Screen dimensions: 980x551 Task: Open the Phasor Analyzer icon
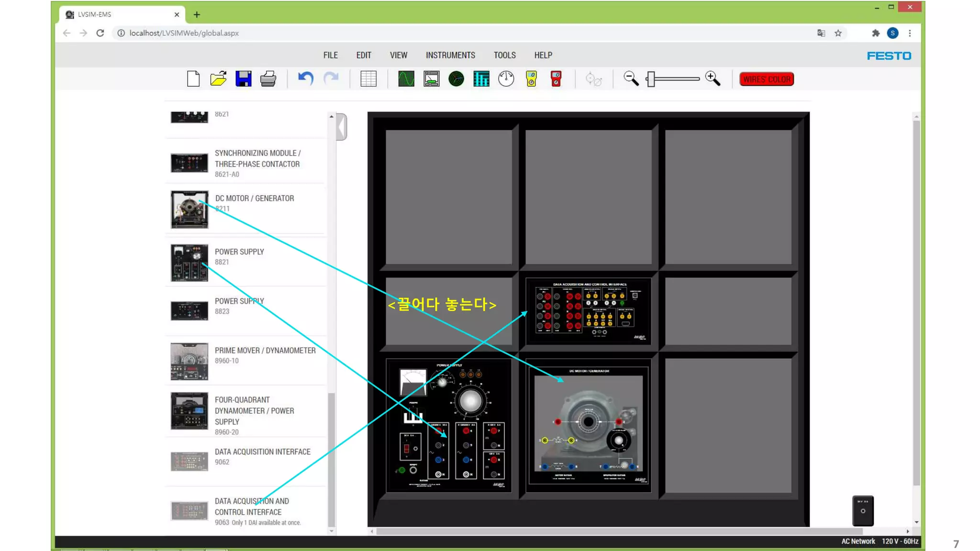click(456, 79)
